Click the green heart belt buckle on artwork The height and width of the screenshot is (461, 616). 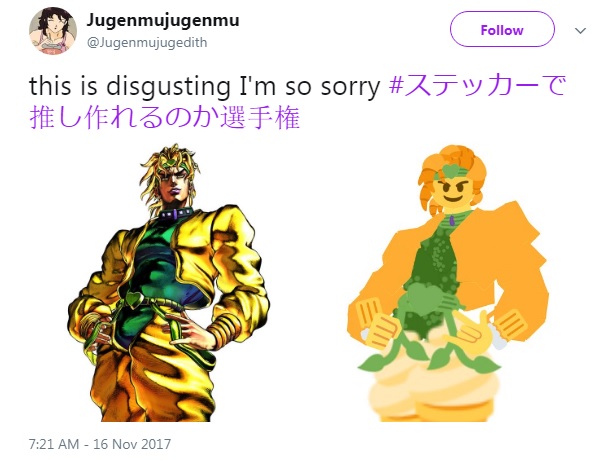click(x=133, y=300)
